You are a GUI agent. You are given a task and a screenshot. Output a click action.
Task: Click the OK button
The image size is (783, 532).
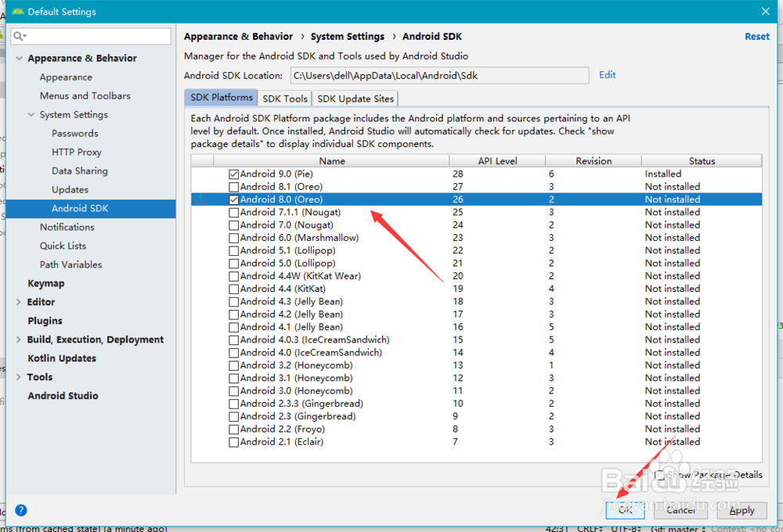coord(625,510)
